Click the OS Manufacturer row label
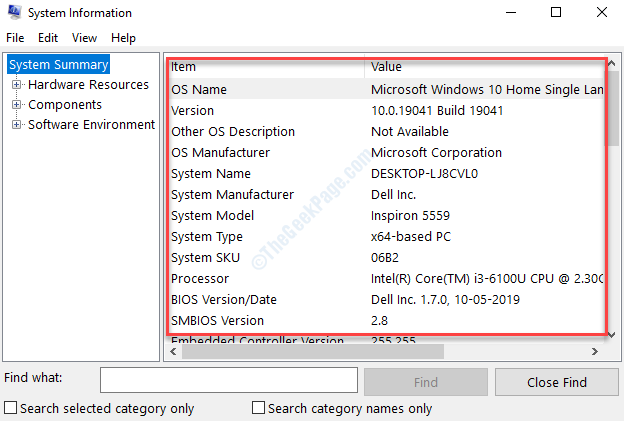This screenshot has height=421, width=624. pos(220,153)
